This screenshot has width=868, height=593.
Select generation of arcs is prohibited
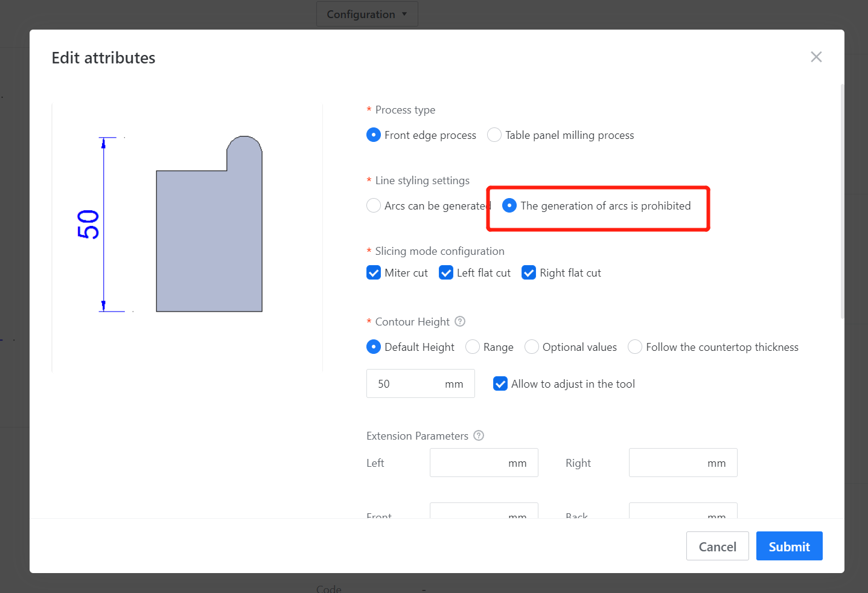coord(509,205)
